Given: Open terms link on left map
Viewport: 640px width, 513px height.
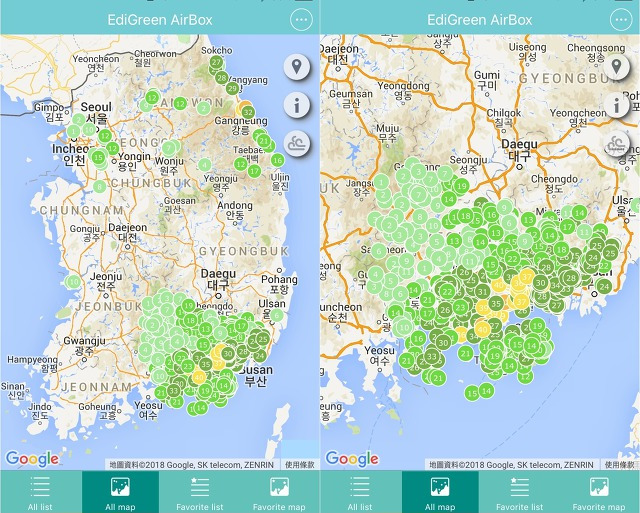Looking at the screenshot, I should coord(300,464).
